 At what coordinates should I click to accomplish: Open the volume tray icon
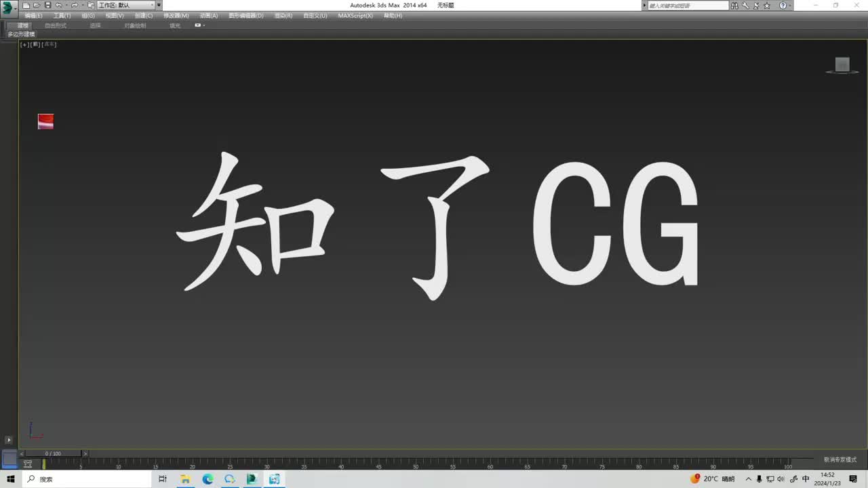(781, 479)
